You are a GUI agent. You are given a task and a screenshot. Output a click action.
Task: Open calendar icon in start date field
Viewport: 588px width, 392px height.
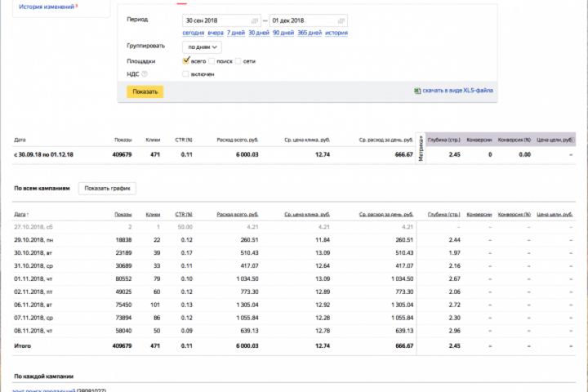tap(255, 19)
